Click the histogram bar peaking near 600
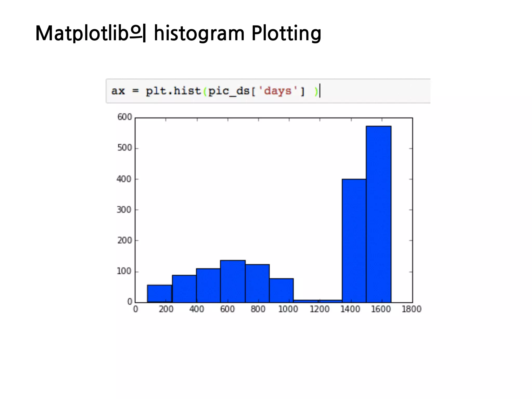The image size is (532, 399). pos(233,281)
